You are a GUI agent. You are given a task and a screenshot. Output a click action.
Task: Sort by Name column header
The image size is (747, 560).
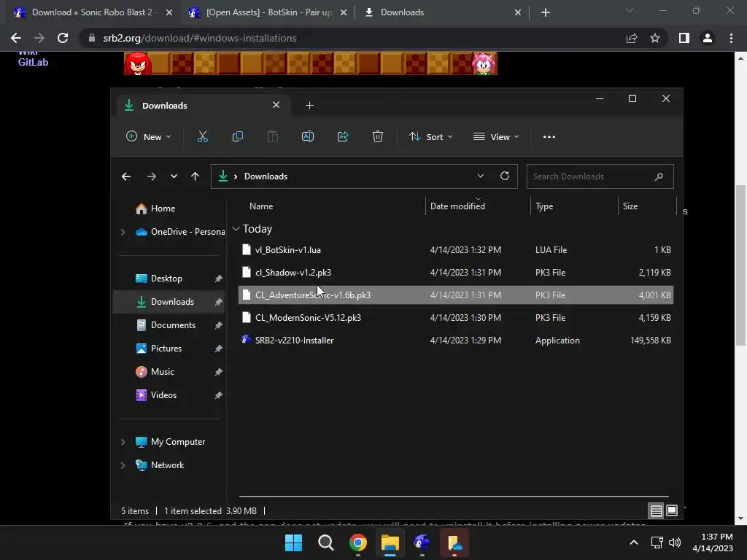click(261, 206)
